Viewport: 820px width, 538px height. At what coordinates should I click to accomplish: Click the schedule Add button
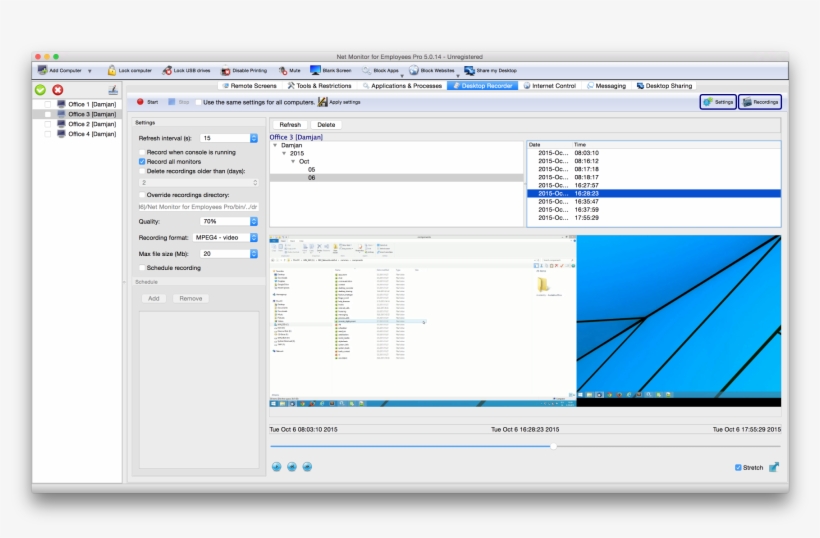154,299
